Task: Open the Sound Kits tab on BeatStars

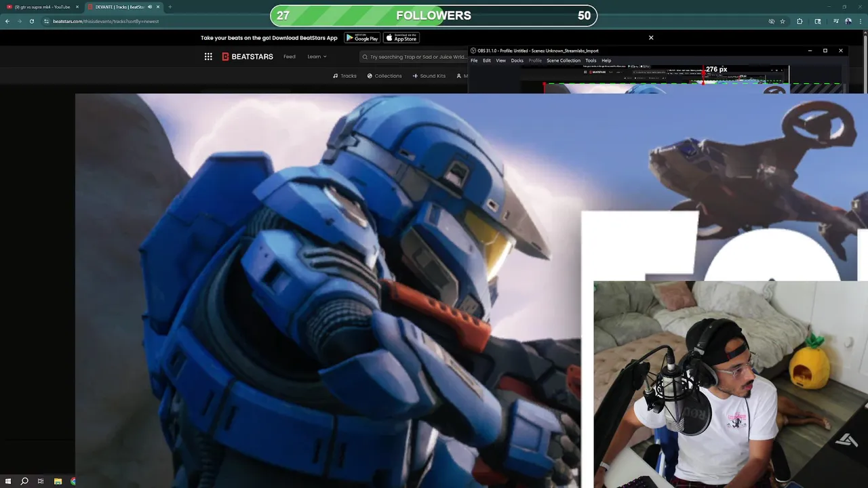Action: coord(429,76)
